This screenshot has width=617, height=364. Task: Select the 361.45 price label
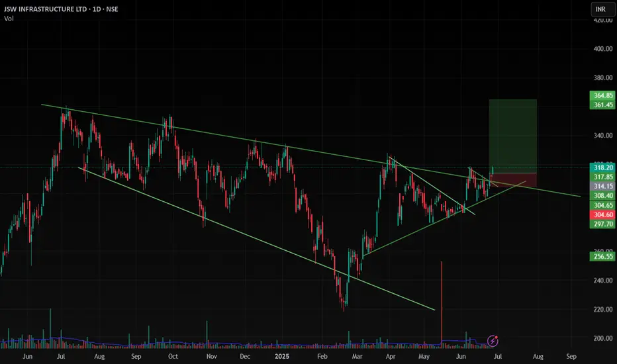(602, 105)
